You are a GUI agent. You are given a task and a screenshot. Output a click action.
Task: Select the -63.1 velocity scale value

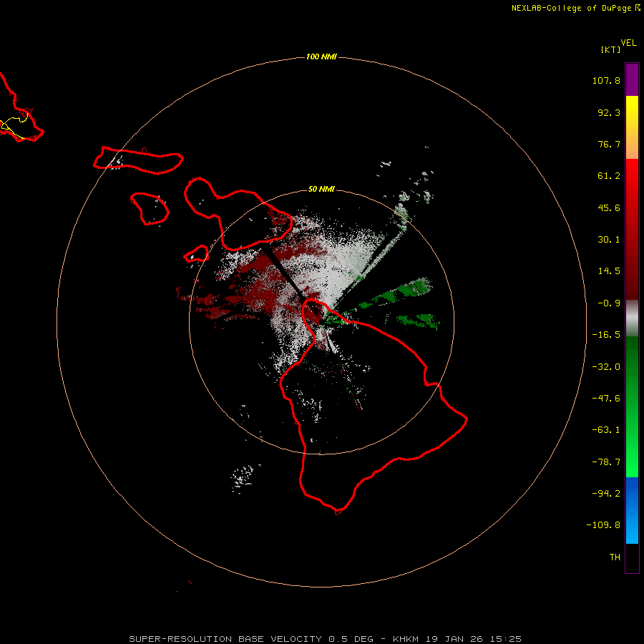[606, 430]
